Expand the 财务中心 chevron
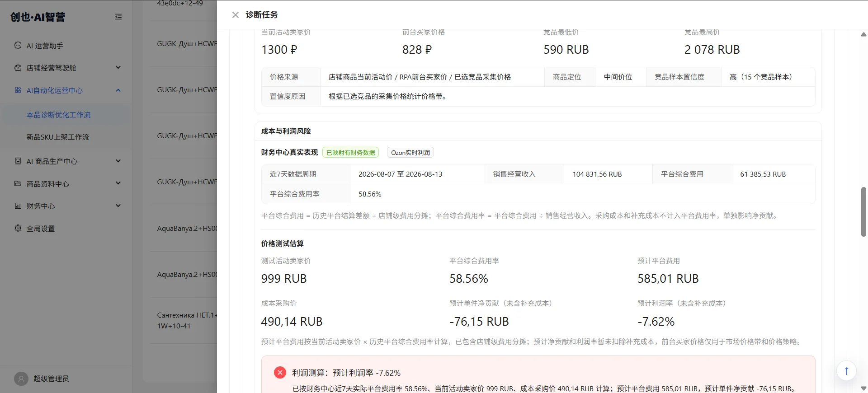The height and width of the screenshot is (393, 868). 118,206
